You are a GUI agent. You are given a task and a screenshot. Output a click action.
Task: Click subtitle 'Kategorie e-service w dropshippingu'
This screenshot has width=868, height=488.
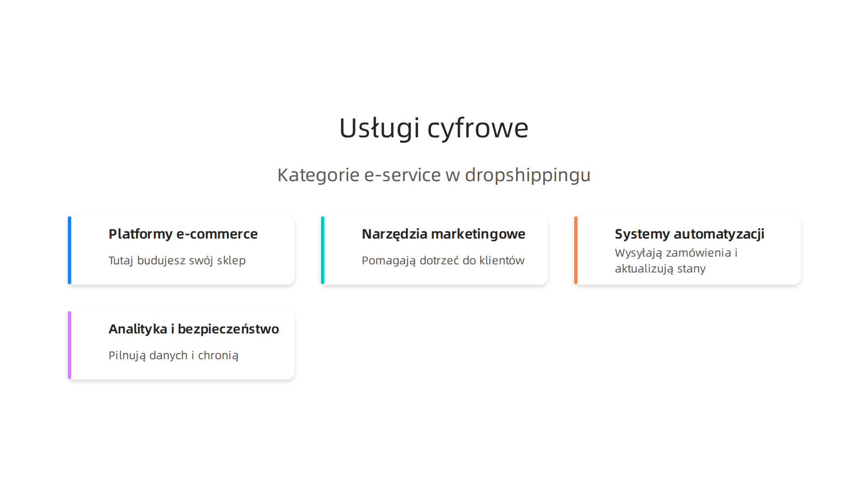click(434, 175)
